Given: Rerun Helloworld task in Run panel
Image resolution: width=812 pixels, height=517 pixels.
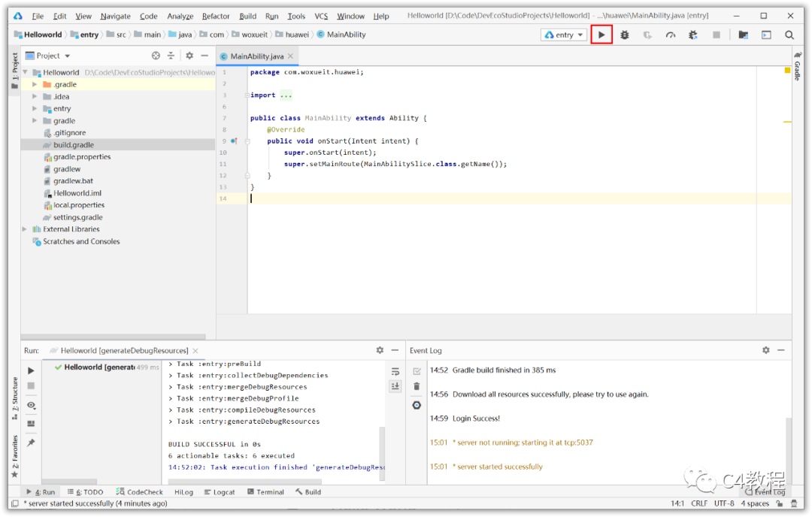Looking at the screenshot, I should click(x=31, y=370).
